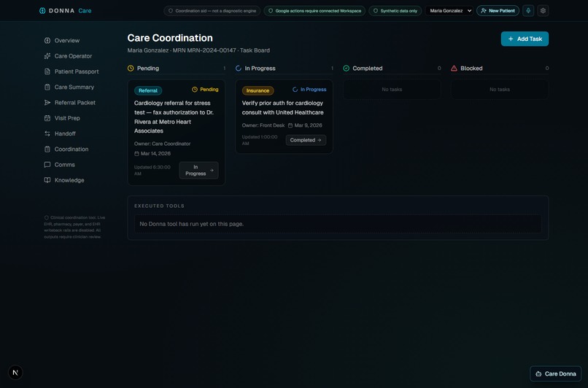The width and height of the screenshot is (588, 388).
Task: Click the DONNA Care logo icon
Action: tap(42, 10)
